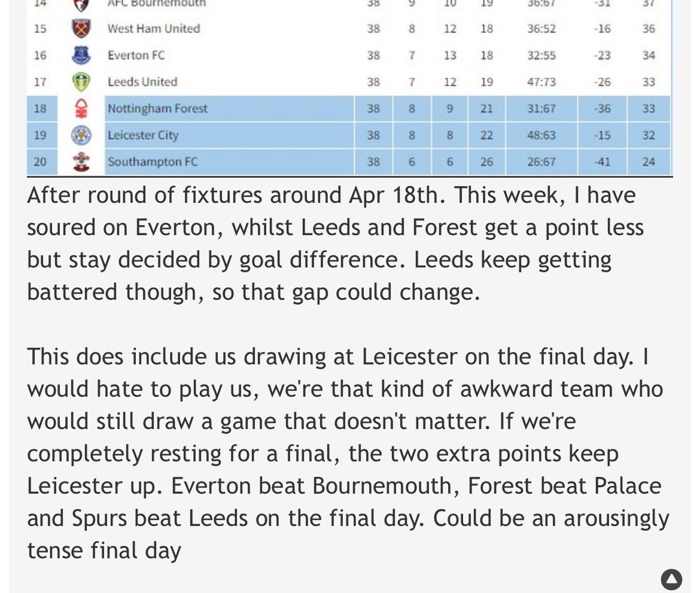Click Leicester City's 48:63 goals cell
Viewport: 700px width, 593px height.
[x=541, y=135]
